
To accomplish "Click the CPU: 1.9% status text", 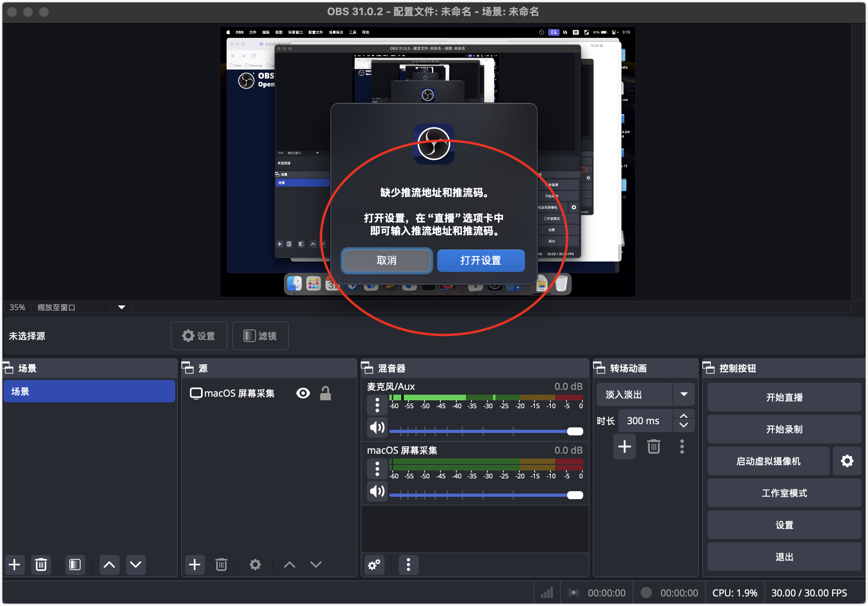I will (x=735, y=593).
